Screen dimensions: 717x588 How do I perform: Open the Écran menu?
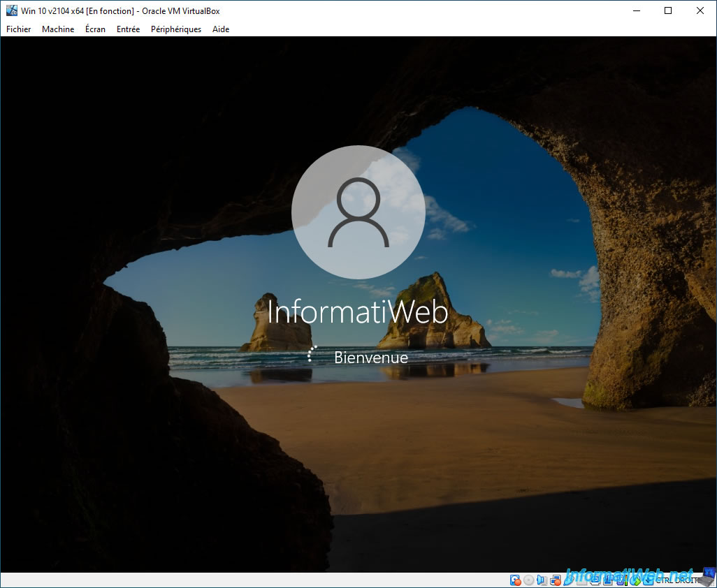pyautogui.click(x=95, y=29)
